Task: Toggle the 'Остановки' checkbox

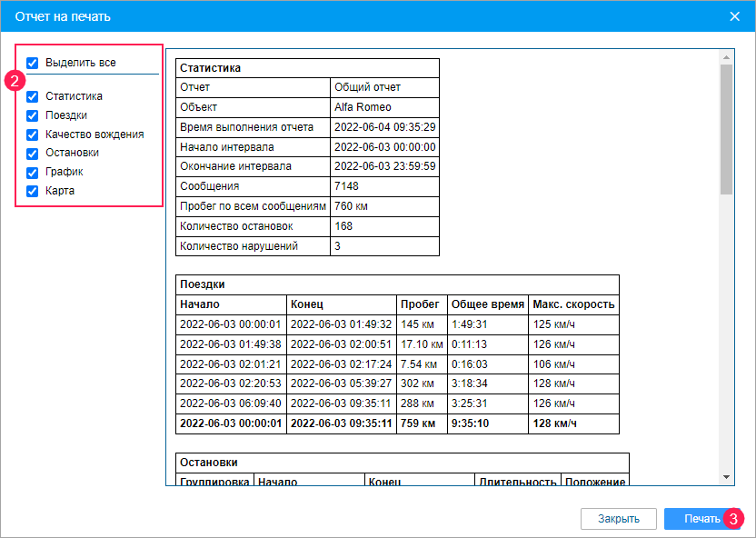Action: tap(33, 154)
